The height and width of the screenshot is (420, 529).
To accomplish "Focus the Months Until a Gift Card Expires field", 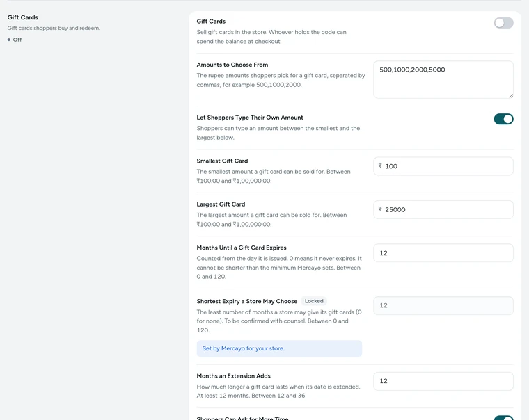I will click(443, 253).
